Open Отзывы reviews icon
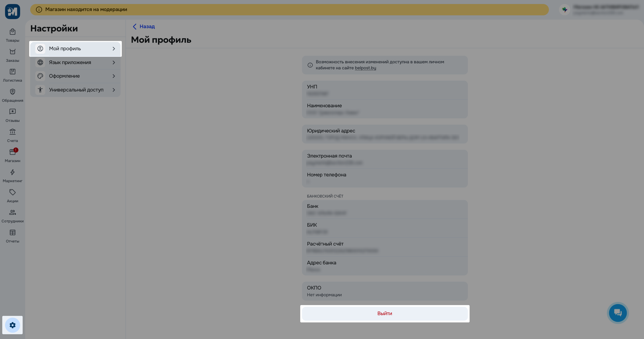This screenshot has width=644, height=339. tap(12, 112)
